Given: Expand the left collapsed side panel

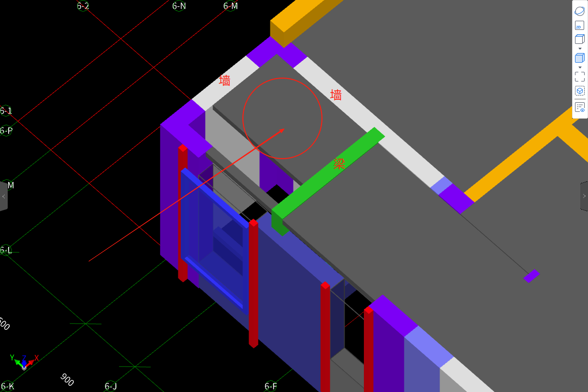Looking at the screenshot, I should click(3, 196).
